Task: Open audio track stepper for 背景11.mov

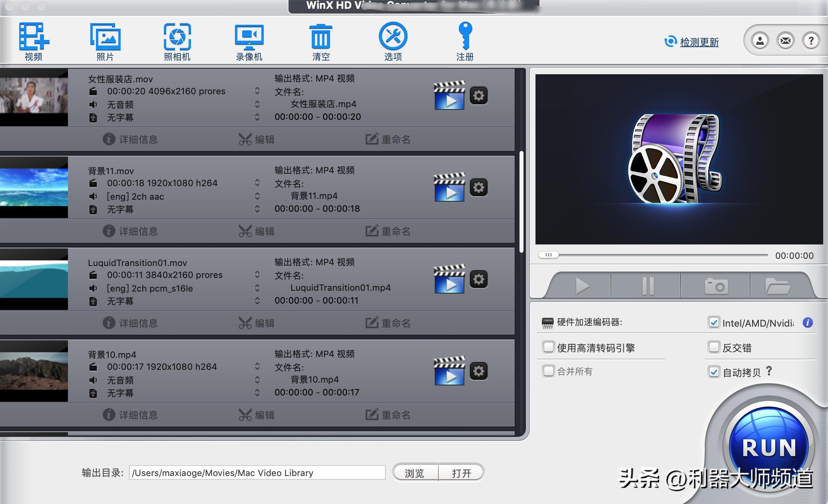Action: point(257,196)
